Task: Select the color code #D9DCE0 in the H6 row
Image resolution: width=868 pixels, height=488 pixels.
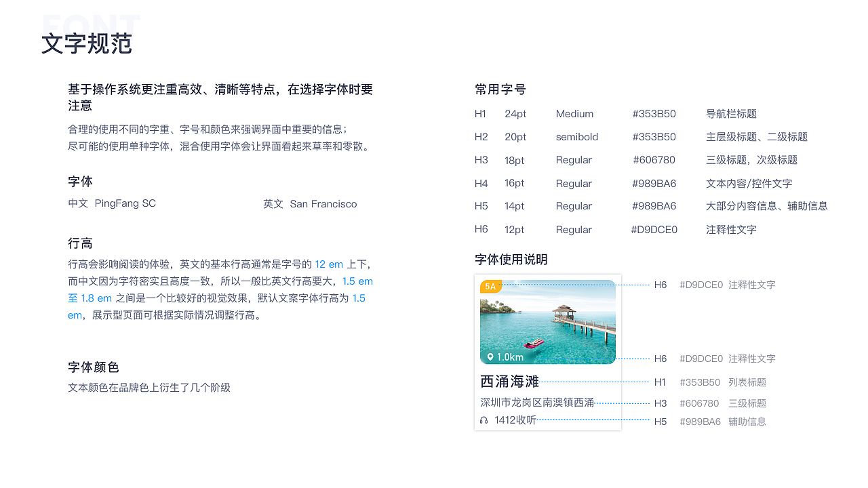Action: click(x=654, y=229)
